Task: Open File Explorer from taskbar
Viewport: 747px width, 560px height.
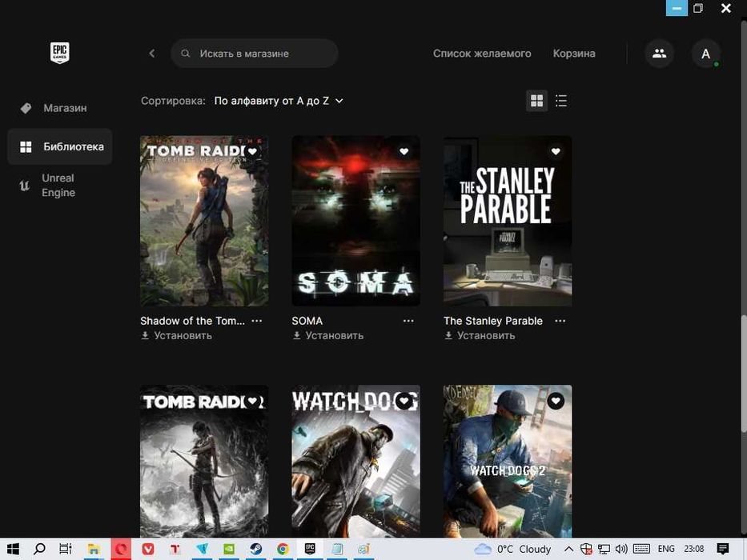Action: pos(94,550)
